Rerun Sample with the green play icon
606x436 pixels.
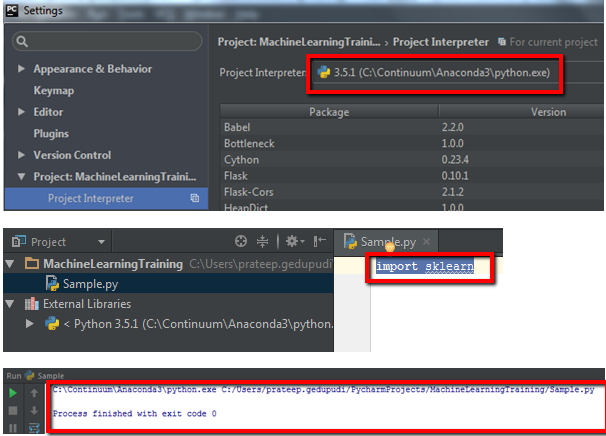coord(12,393)
